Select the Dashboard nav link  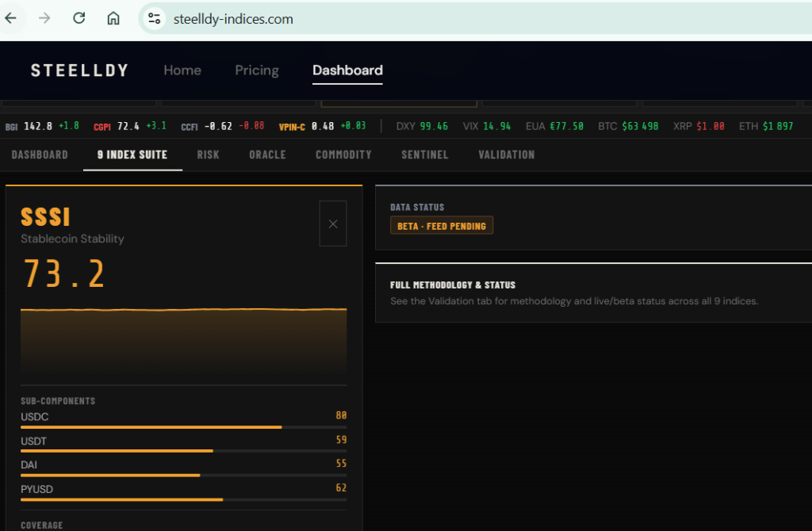click(347, 71)
